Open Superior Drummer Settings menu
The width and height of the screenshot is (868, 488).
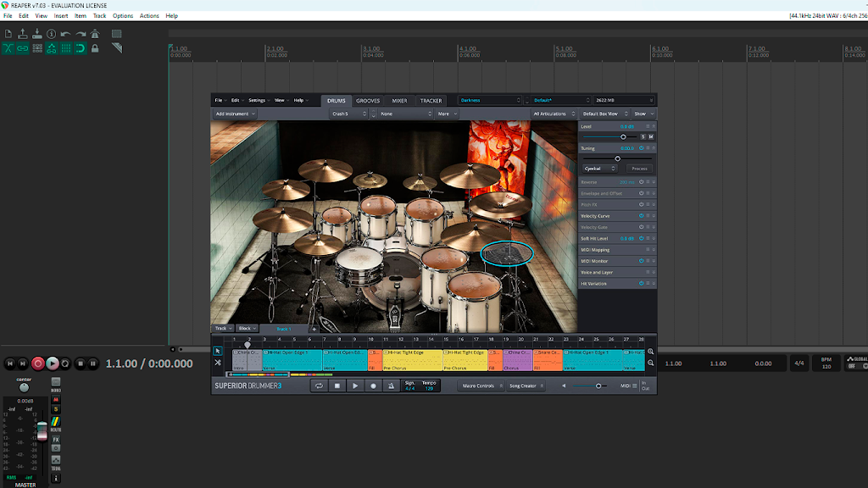point(259,101)
